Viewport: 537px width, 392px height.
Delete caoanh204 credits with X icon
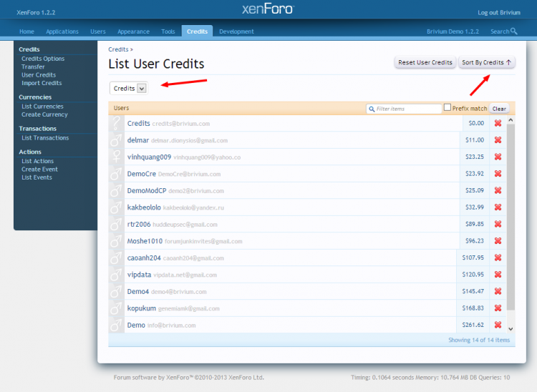(x=498, y=258)
